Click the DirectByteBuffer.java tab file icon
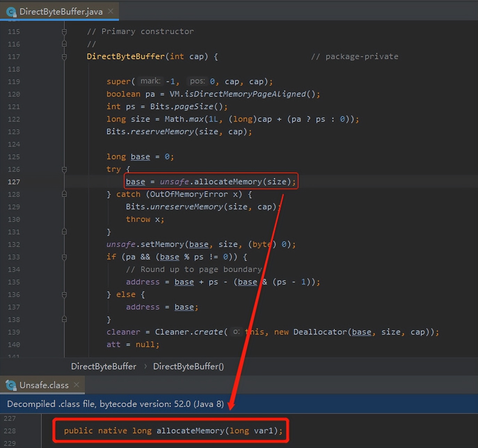 click(x=11, y=12)
